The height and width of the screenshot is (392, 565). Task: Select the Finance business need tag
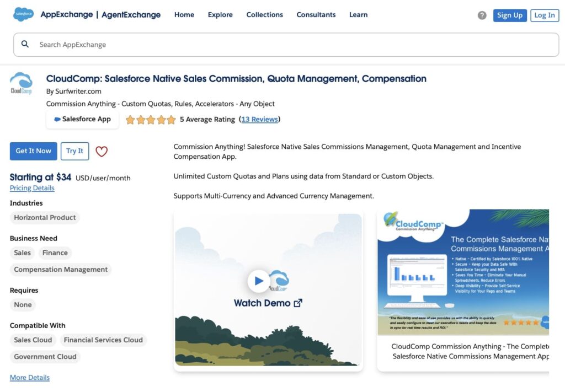pyautogui.click(x=55, y=253)
